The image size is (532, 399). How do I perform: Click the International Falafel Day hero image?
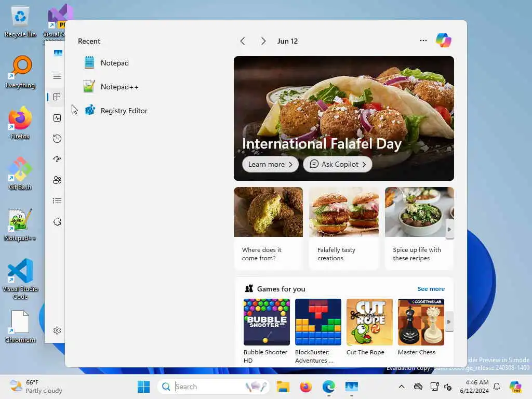click(x=344, y=102)
